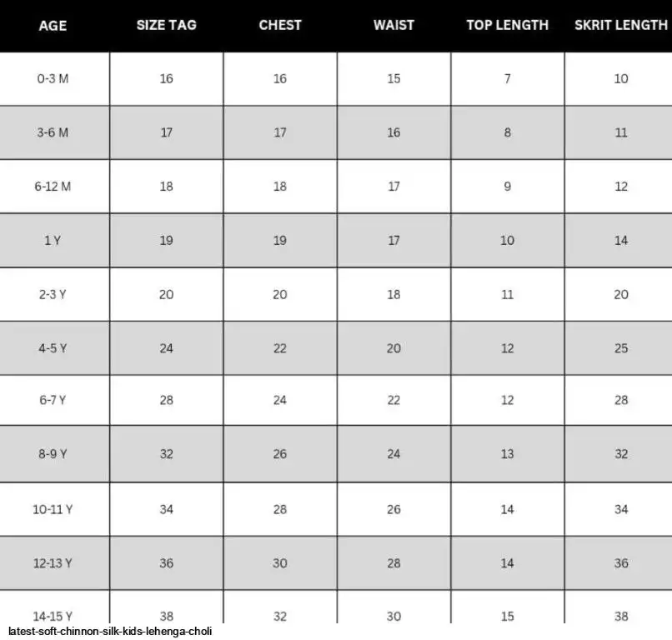
Task: Click the latest-soft-chinnon-silk-kids-lehenga-choli caption
Action: pos(110,632)
